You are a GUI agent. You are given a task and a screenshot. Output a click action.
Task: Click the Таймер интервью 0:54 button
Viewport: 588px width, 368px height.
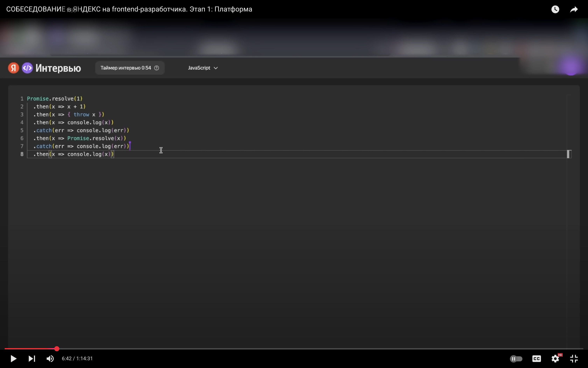[130, 68]
